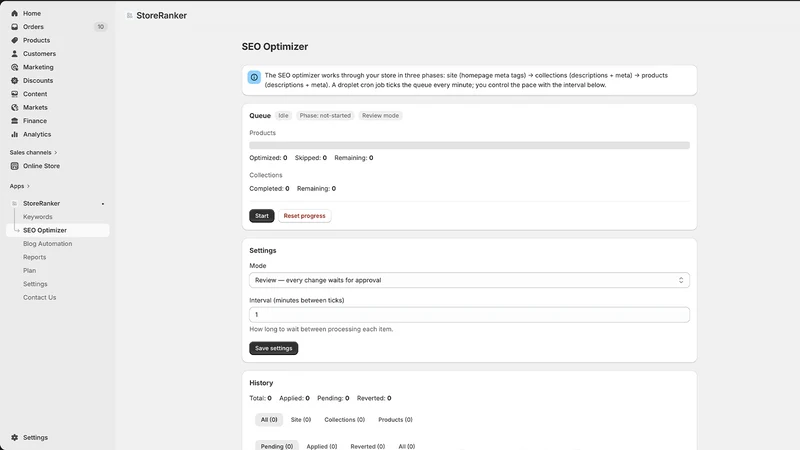Open Contact Us page
This screenshot has width=800, height=450.
pyautogui.click(x=39, y=297)
